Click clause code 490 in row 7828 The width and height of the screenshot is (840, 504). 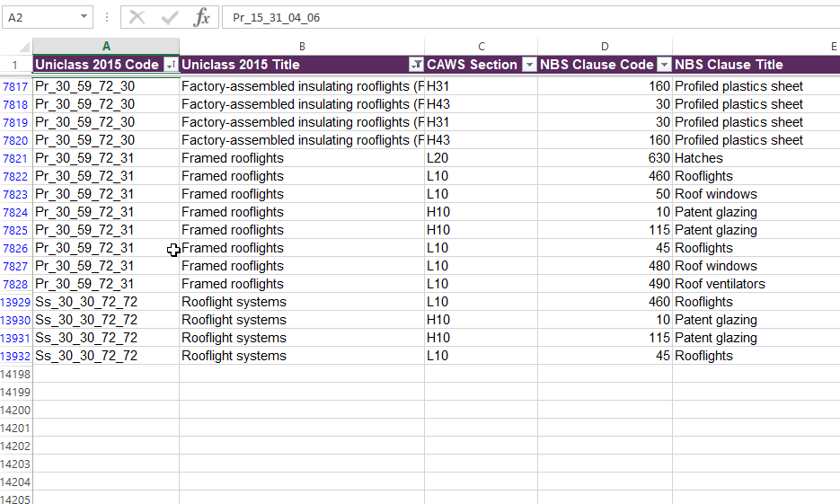click(x=605, y=285)
